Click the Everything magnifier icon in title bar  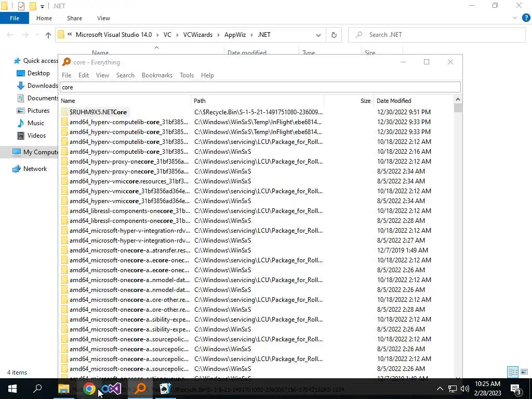pyautogui.click(x=66, y=62)
